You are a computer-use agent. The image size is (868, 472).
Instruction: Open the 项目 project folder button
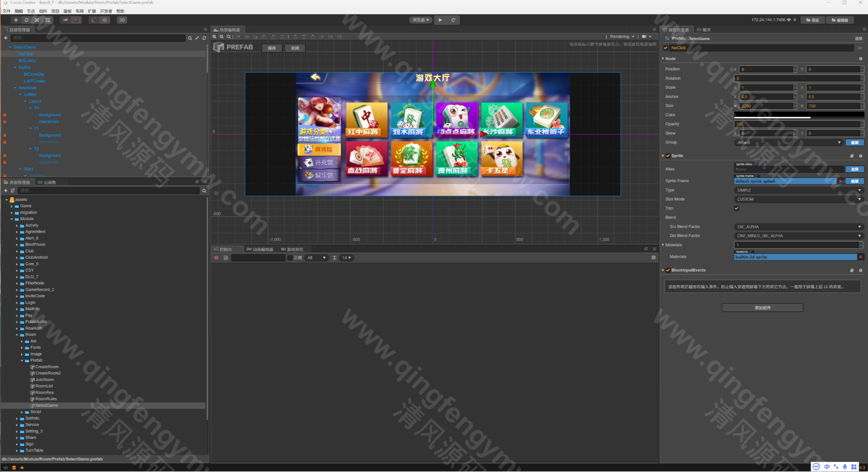812,20
